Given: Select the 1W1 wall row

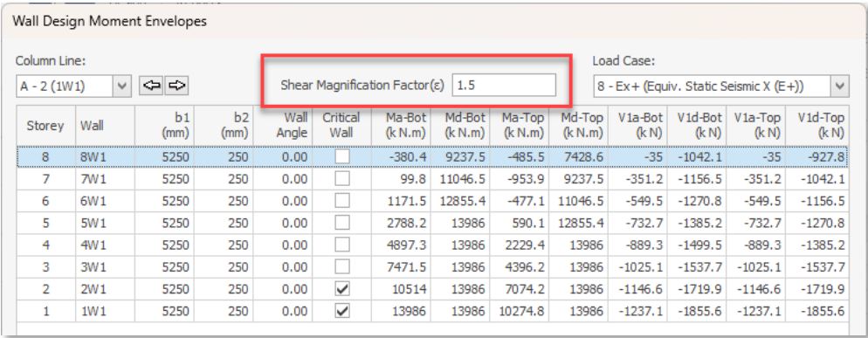Looking at the screenshot, I should pos(433,312).
